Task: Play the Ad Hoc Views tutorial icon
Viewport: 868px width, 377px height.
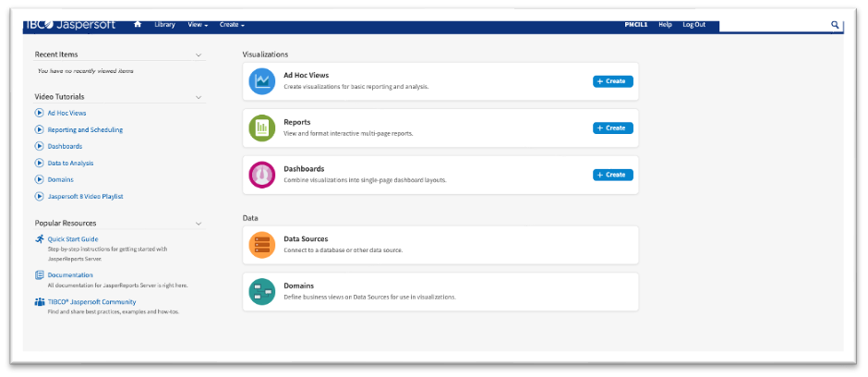Action: click(40, 113)
